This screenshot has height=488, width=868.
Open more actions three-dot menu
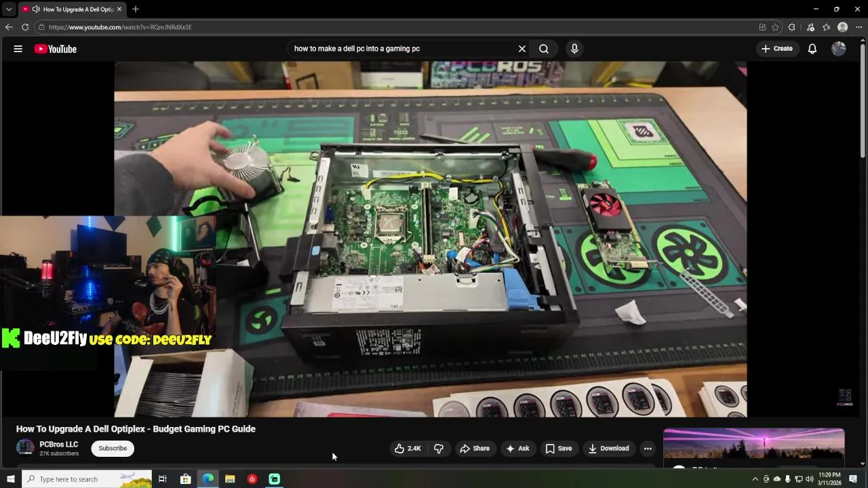point(648,449)
